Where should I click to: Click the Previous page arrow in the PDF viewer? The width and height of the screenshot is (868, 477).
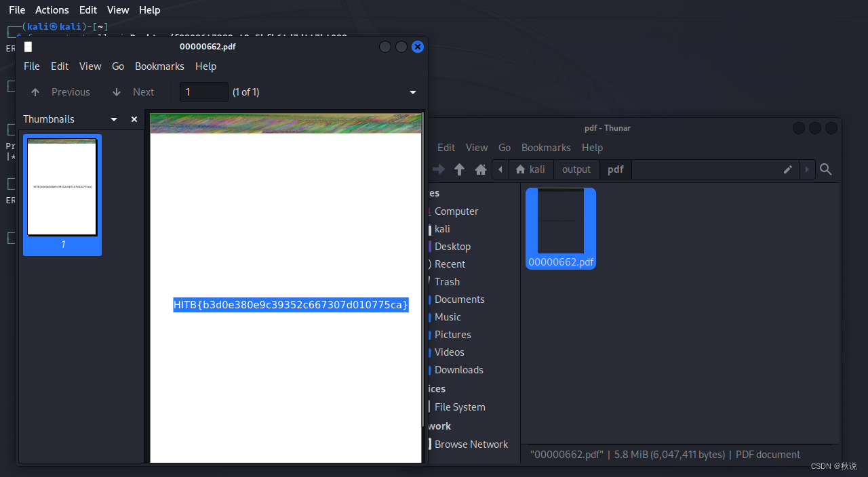pos(35,91)
